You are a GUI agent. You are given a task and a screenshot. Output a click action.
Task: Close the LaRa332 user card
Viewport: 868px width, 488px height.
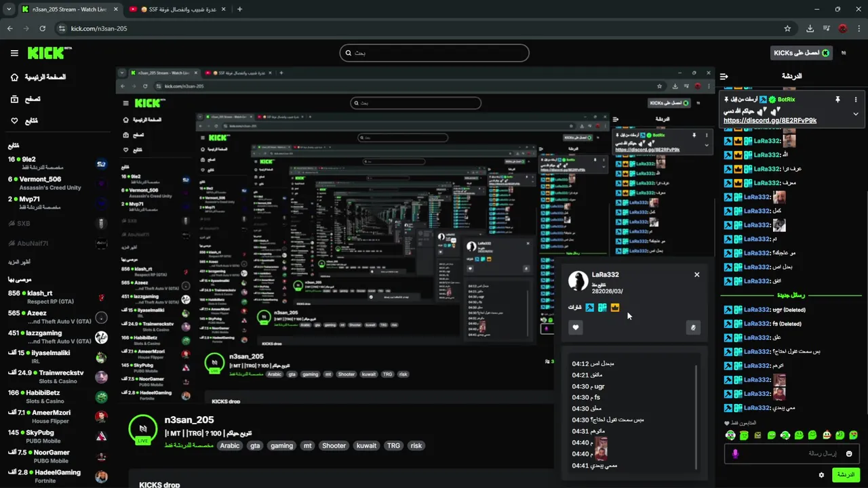pos(696,274)
